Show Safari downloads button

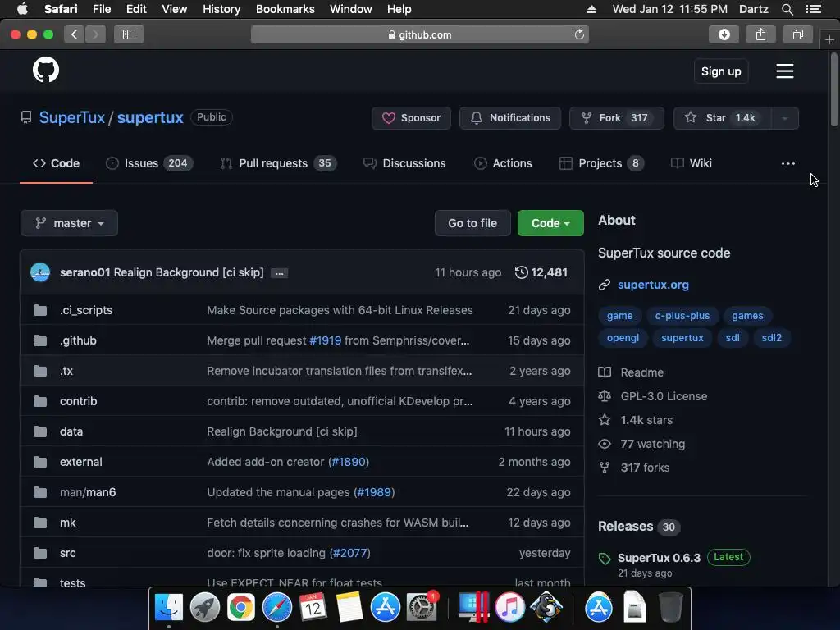point(724,34)
